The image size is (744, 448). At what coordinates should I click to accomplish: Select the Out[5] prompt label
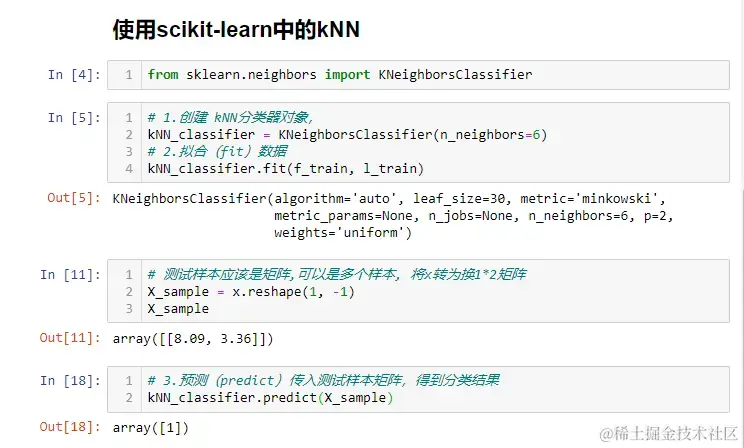74,198
